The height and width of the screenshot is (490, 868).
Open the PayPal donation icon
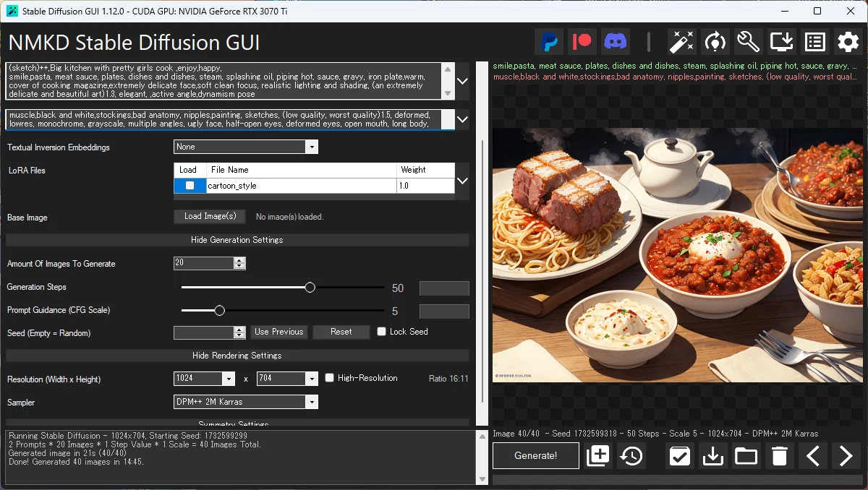(549, 42)
